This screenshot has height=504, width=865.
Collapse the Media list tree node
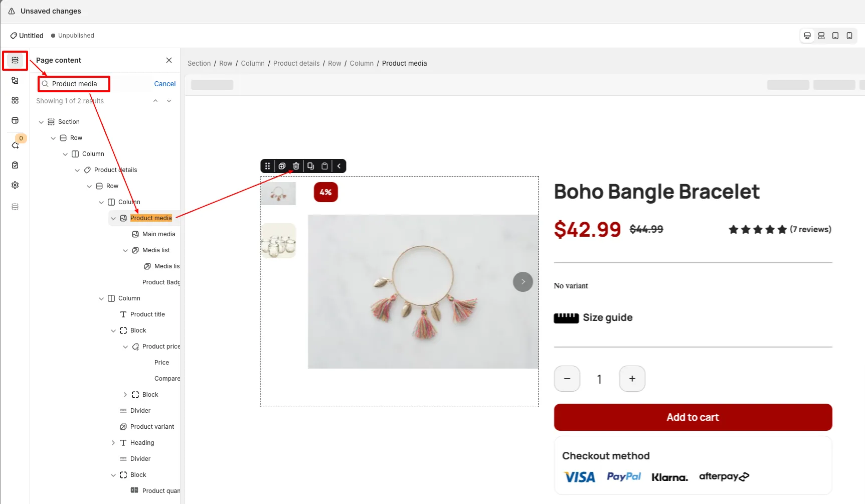pos(125,250)
